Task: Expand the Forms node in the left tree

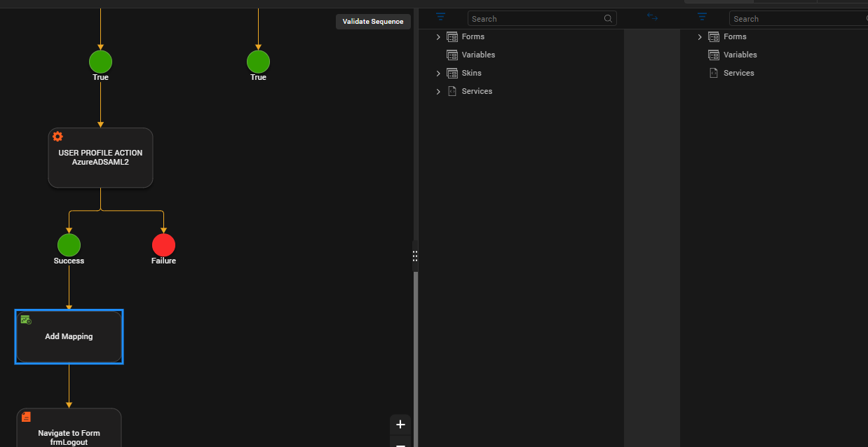Action: [438, 37]
